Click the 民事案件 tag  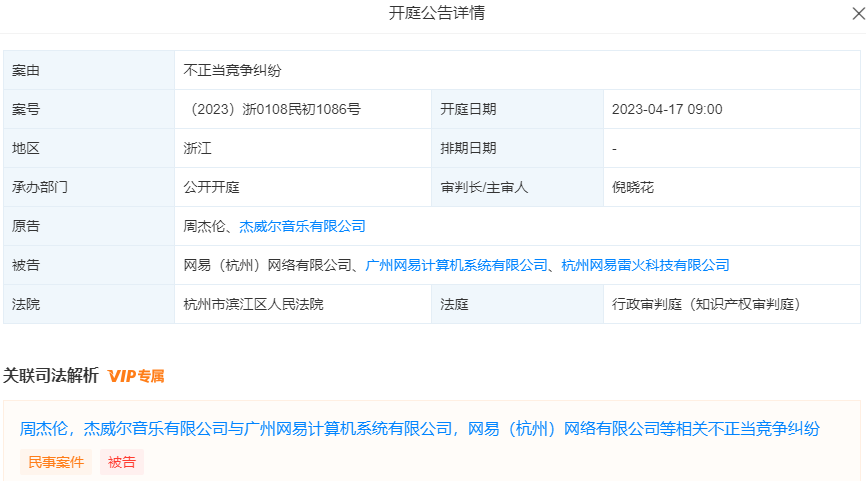(x=55, y=462)
